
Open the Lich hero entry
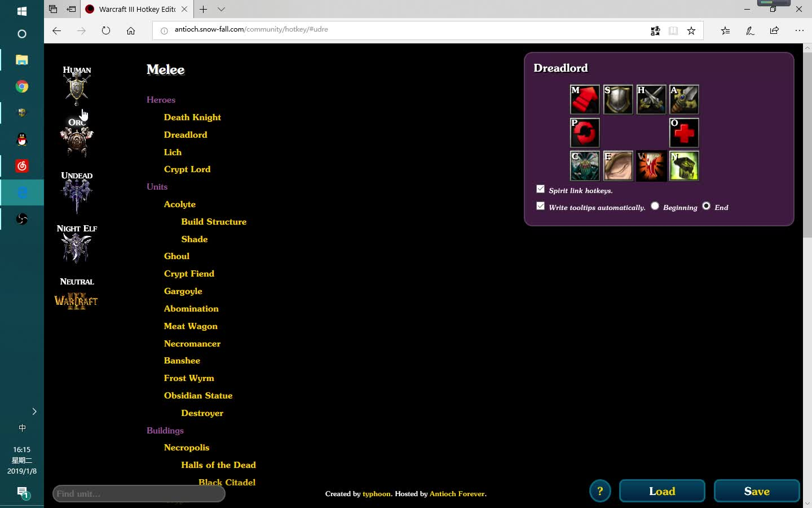coord(173,152)
